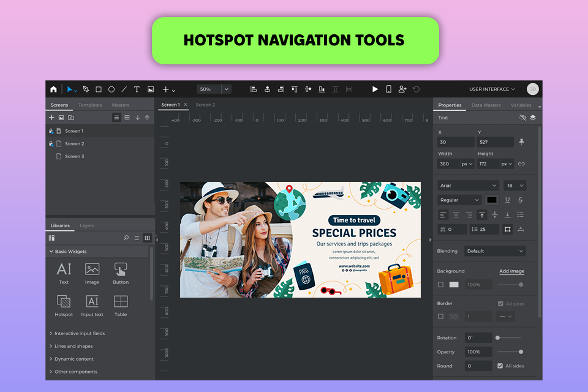
Task: Uncheck the Round All sides checkbox
Action: (x=500, y=366)
